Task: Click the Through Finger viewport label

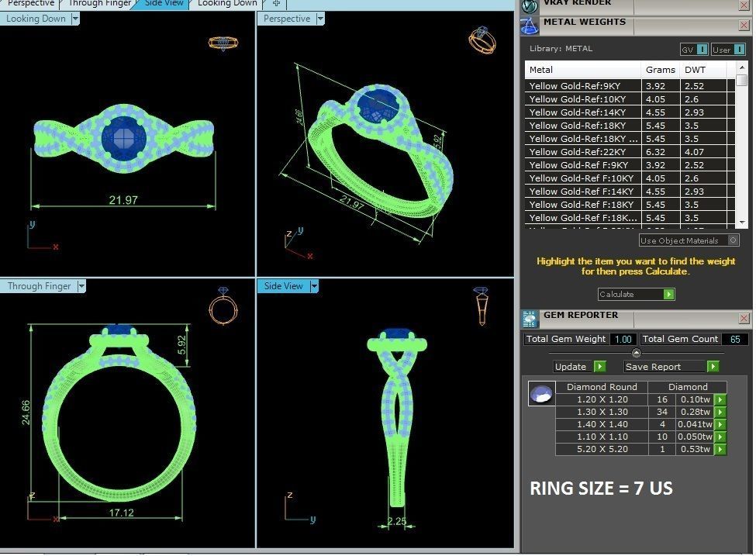Action: 39,286
